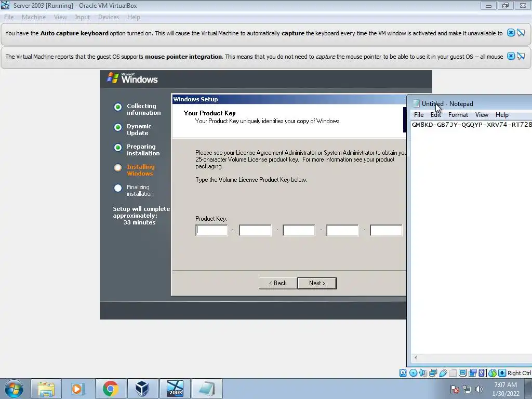Screen dimensions: 532x399
Task: Click the Right Ctrl host key label
Action: tap(519, 373)
